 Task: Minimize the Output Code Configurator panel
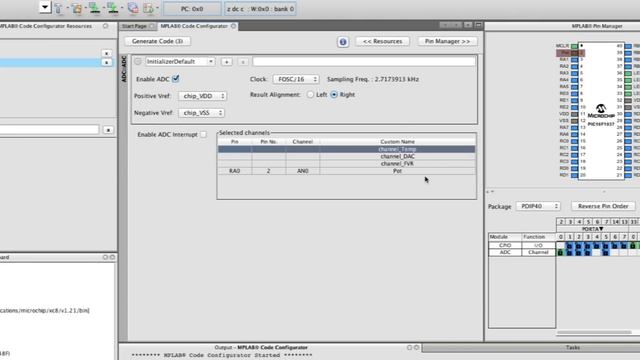[x=409, y=347]
